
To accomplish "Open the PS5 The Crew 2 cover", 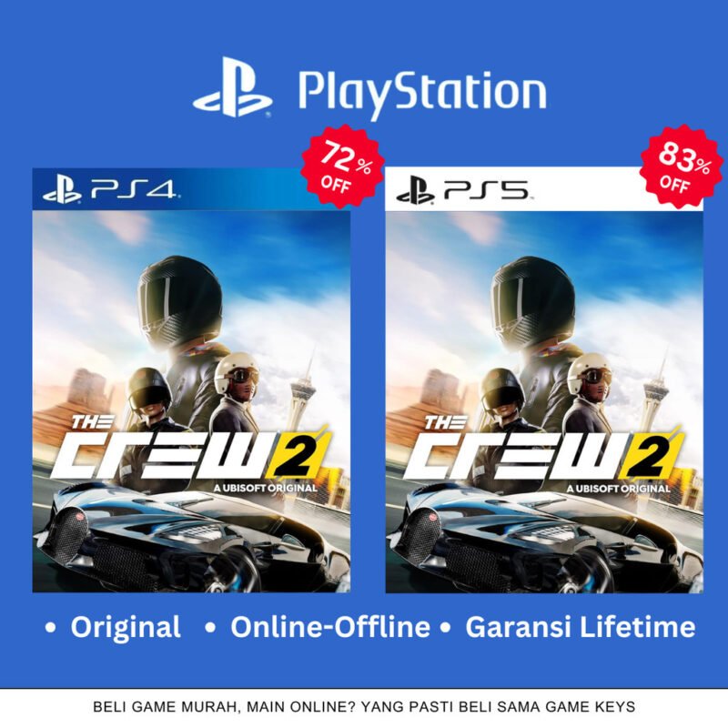I will (x=544, y=379).
